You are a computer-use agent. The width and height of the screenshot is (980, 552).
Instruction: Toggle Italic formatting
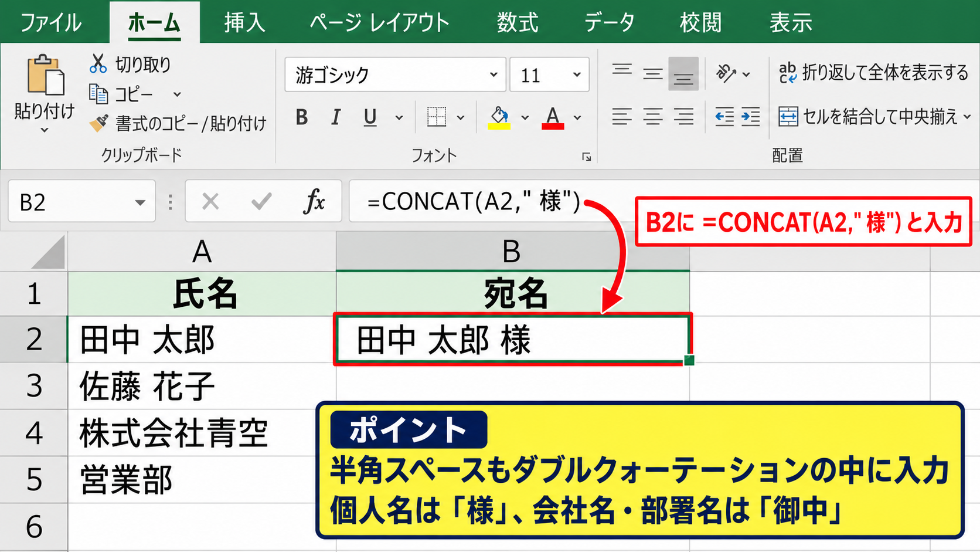335,117
